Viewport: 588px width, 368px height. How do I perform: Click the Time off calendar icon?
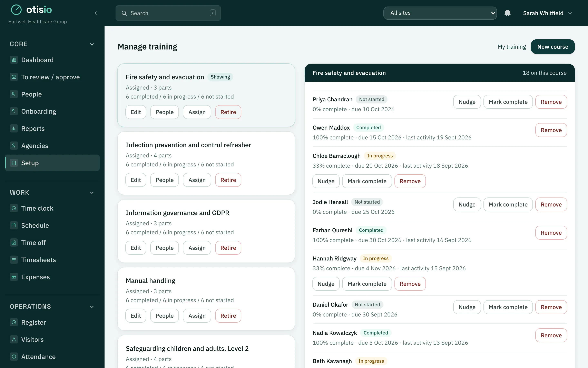pyautogui.click(x=14, y=242)
